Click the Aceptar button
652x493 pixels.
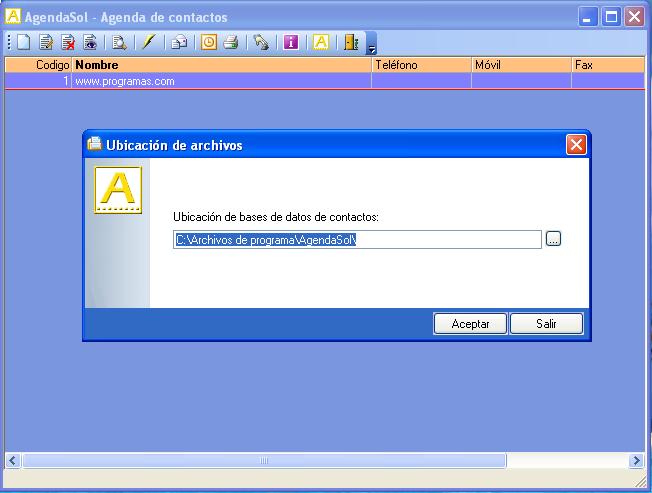click(x=470, y=324)
